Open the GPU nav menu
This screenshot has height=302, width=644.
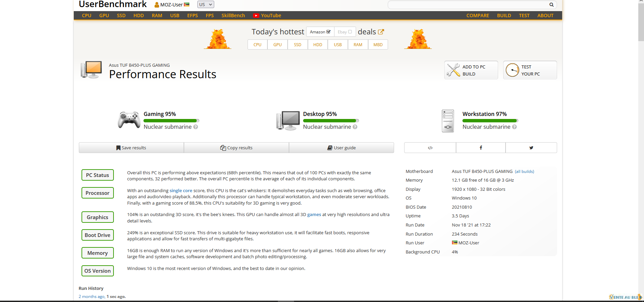pyautogui.click(x=104, y=16)
